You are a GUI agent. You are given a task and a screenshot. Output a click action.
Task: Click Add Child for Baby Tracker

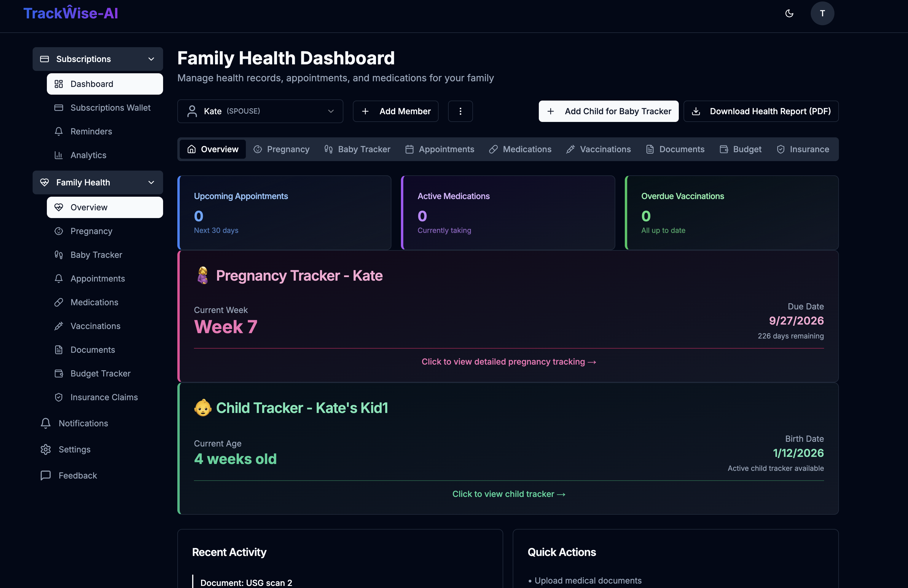(608, 111)
